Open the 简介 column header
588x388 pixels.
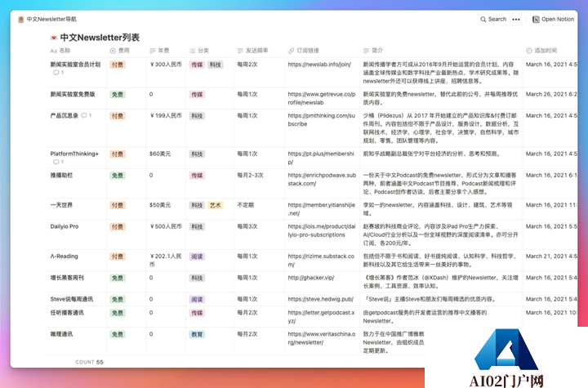373,51
